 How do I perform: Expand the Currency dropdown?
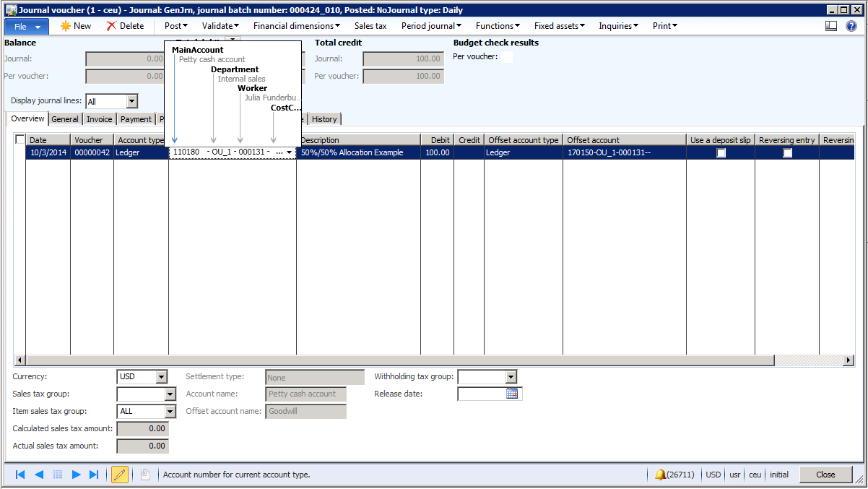161,377
